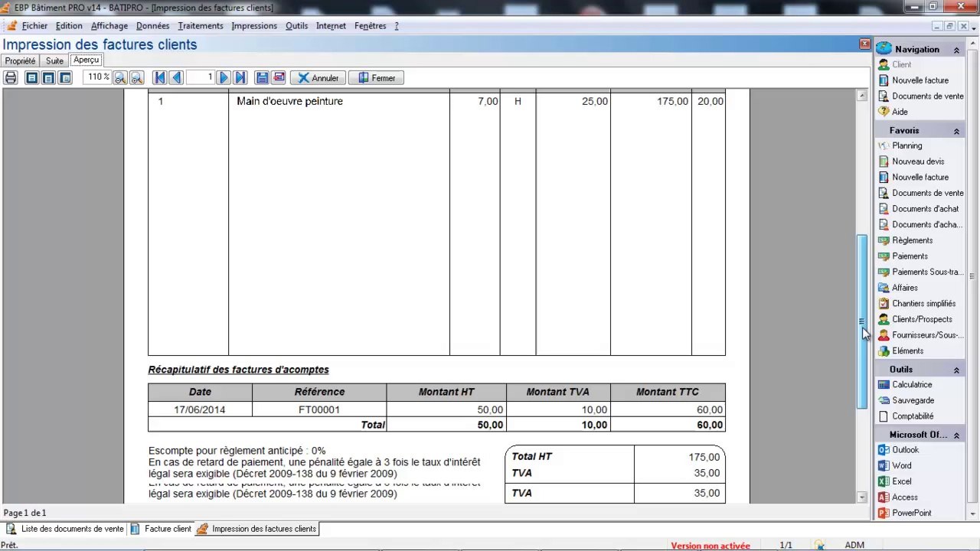
Task: Open the Outils menu in the menu bar
Action: pos(296,26)
